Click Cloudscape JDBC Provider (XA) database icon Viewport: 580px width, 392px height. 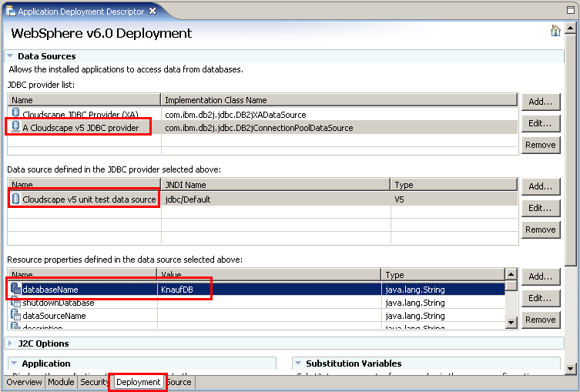[15, 112]
